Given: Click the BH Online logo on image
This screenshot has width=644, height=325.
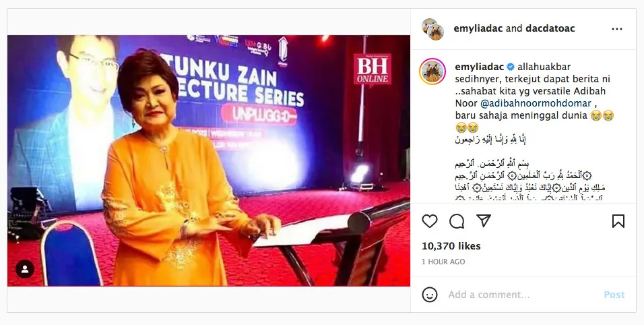Looking at the screenshot, I should [372, 71].
